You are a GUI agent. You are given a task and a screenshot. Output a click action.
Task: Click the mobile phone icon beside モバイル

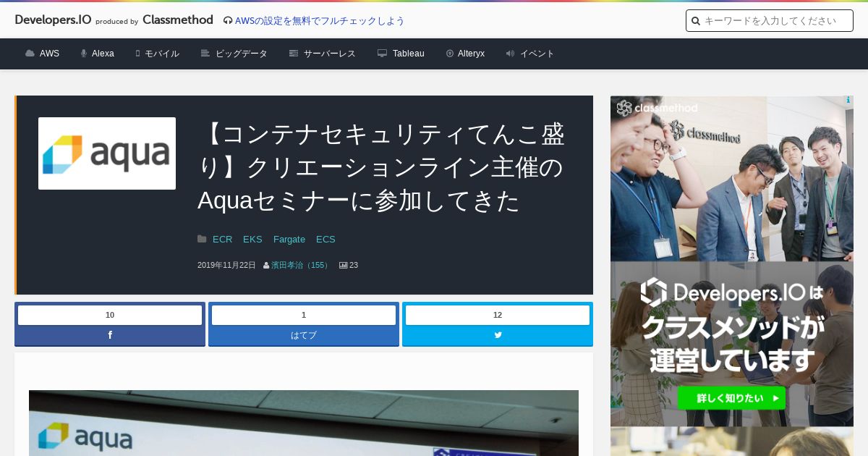point(137,54)
